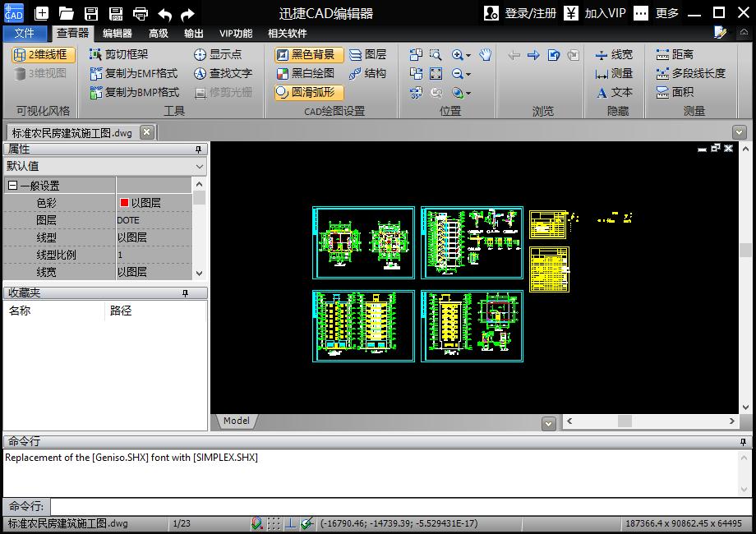Click the Undo arrow icon
756x534 pixels.
click(164, 13)
